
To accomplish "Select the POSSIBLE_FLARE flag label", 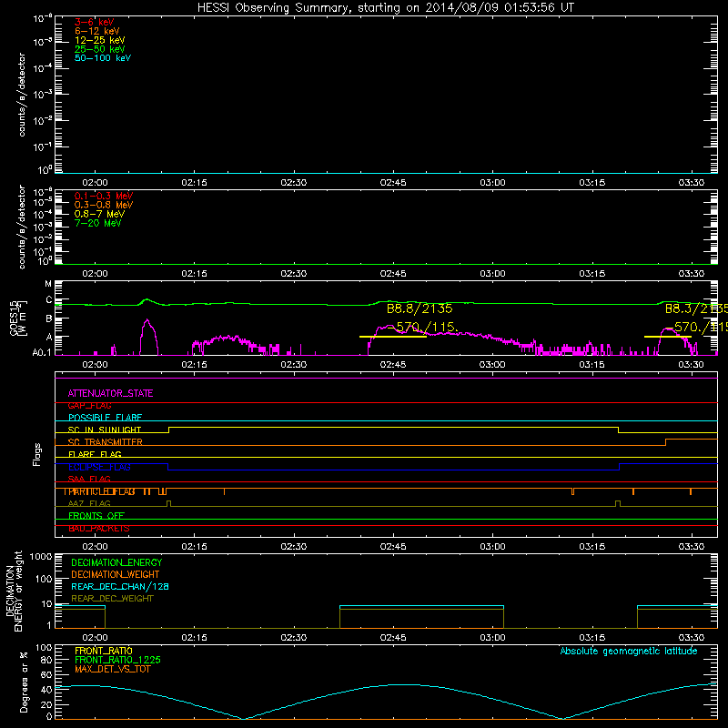I will click(x=105, y=418).
